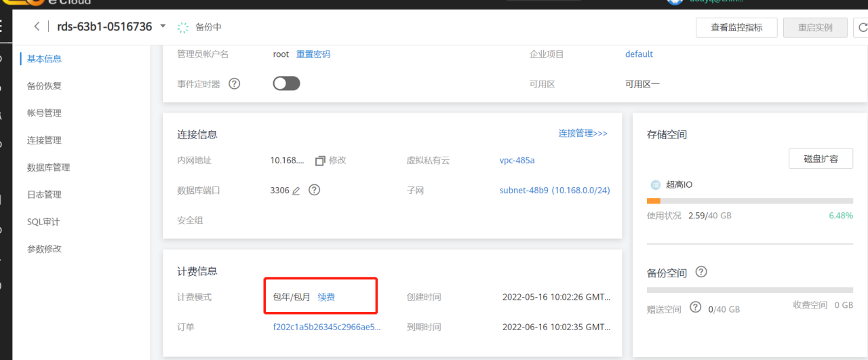Copy the 内网地址 using the copy icon

[320, 161]
